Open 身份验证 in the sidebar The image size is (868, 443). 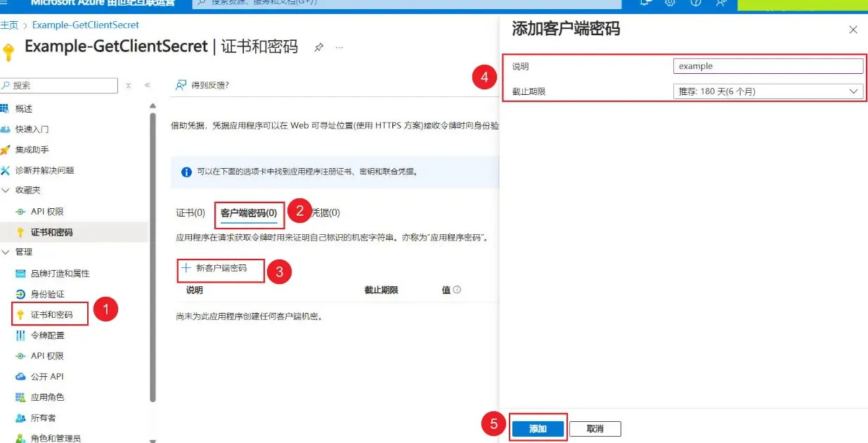[x=48, y=294]
